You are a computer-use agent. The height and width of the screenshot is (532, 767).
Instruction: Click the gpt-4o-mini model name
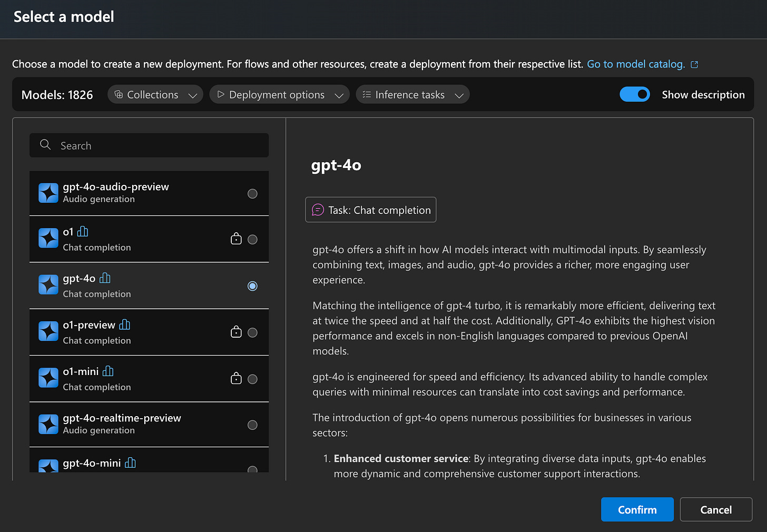click(92, 463)
